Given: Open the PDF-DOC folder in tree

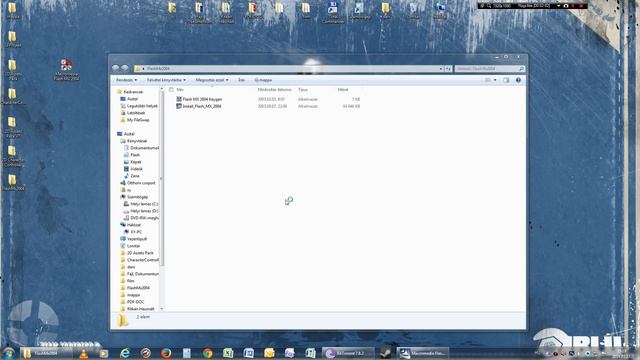Looking at the screenshot, I should coord(132,302).
